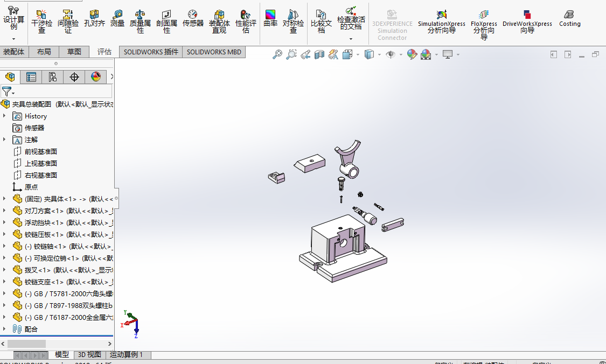
Task: Open the FeatureManager design tree tab
Action: tap(10, 77)
